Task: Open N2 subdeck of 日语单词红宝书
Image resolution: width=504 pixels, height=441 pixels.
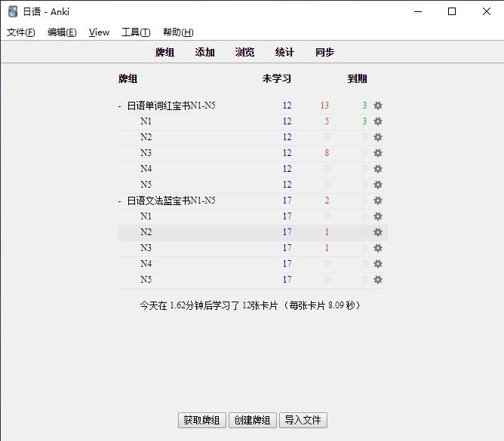Action: [x=146, y=137]
